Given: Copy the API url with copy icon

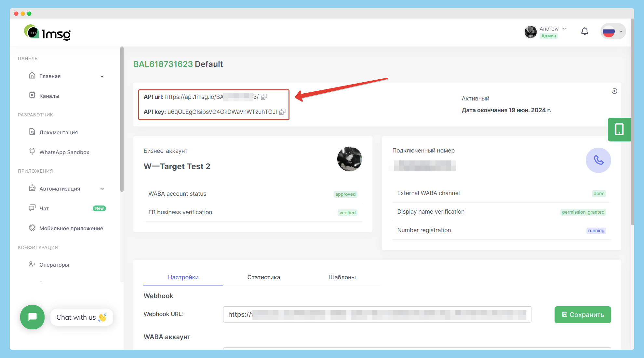Looking at the screenshot, I should click(x=264, y=97).
